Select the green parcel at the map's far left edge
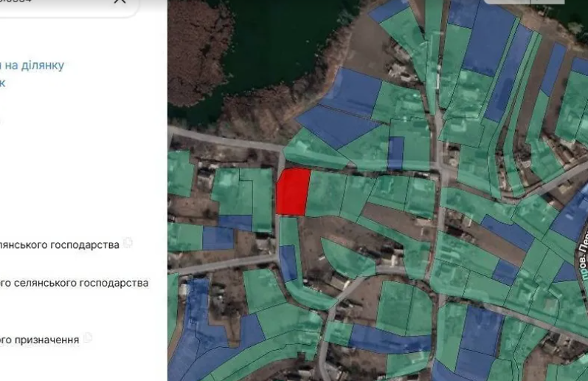Viewport: 588px width, 381px height. click(179, 174)
